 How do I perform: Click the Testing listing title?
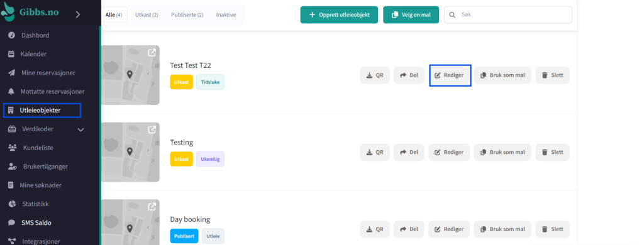click(182, 143)
